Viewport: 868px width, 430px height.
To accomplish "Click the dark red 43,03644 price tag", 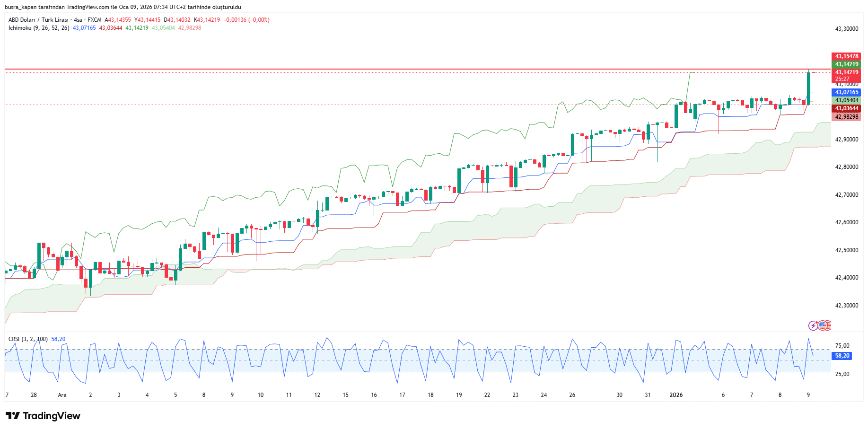I will 846,108.
